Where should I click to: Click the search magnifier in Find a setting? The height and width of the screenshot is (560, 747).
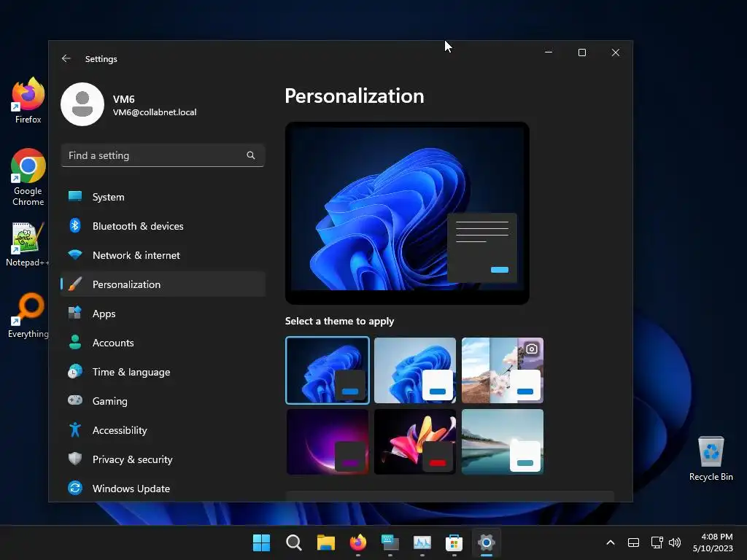point(251,155)
